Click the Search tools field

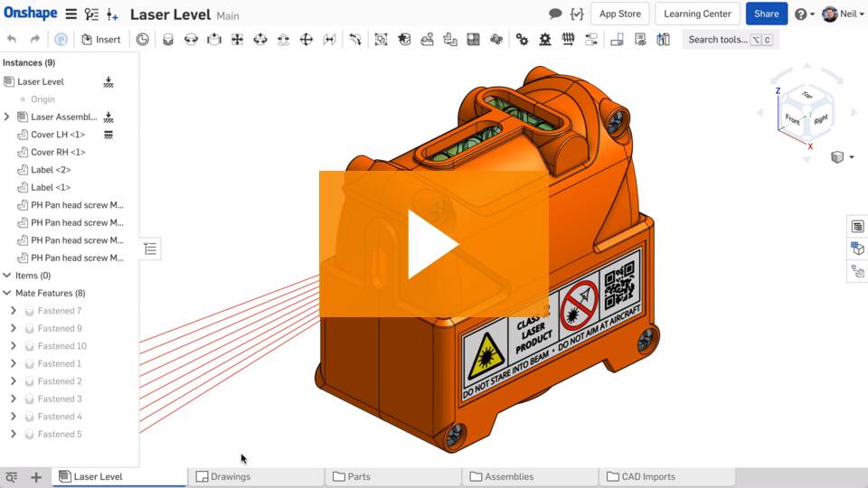[x=730, y=40]
